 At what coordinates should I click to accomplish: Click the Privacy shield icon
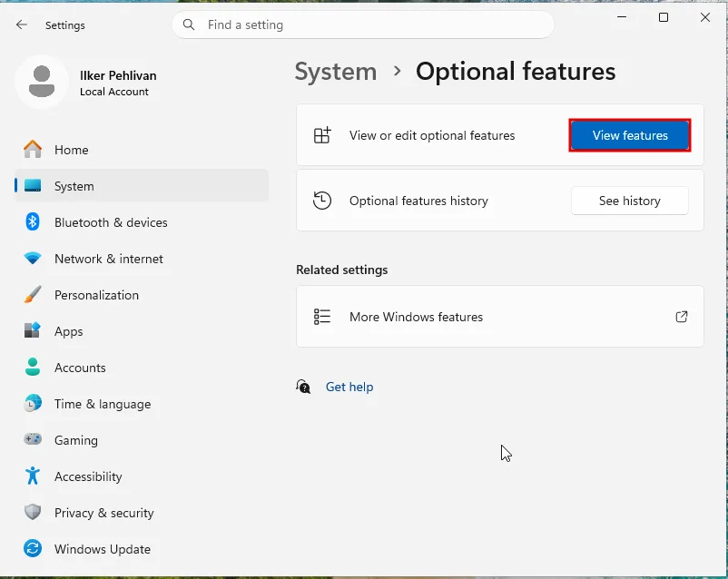coord(33,512)
